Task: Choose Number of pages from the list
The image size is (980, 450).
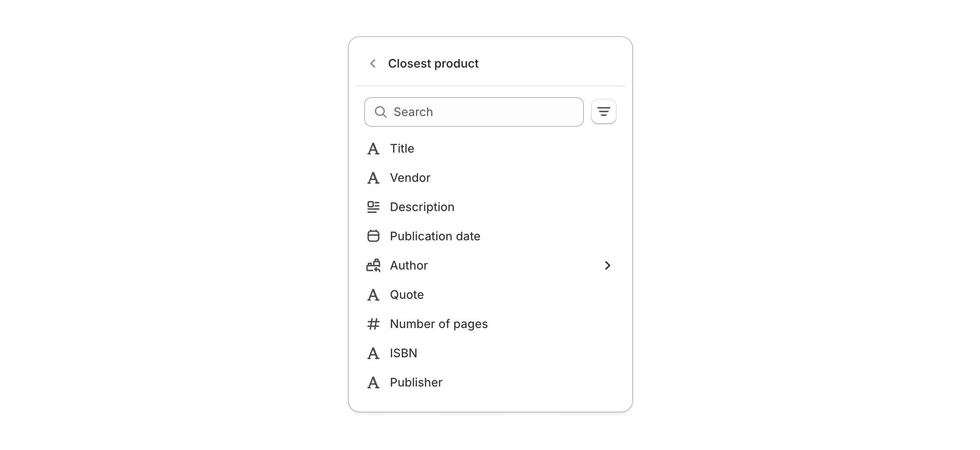Action: click(x=438, y=324)
